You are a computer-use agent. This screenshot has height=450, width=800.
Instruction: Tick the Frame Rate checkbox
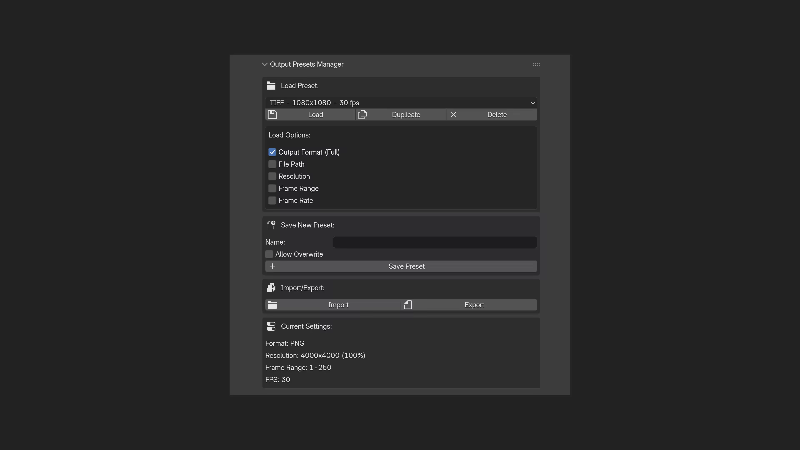(272, 200)
